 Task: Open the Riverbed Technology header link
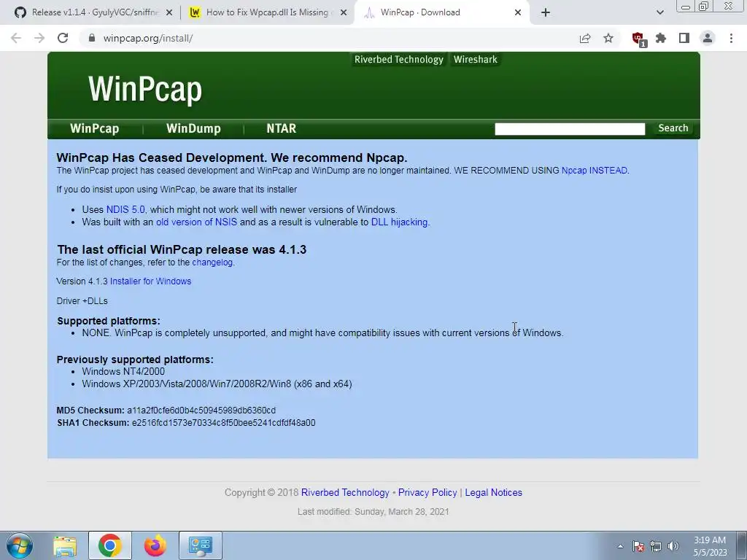(x=399, y=60)
